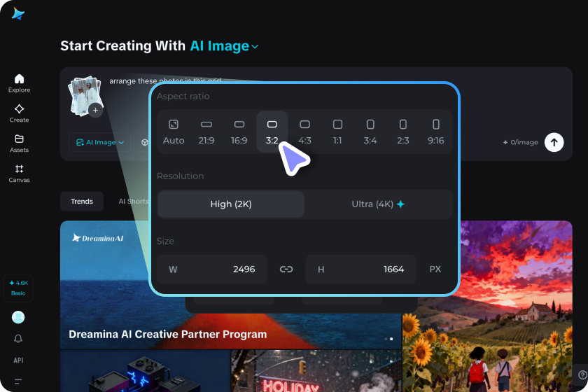Viewport: 588px width, 392px height.
Task: Click the width field showing 2496
Action: point(212,269)
